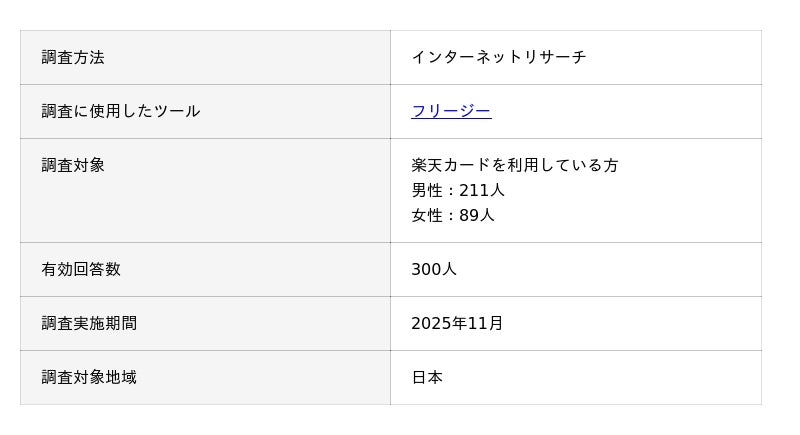The image size is (800, 435).
Task: Click the number 89 in the female count
Action: point(469,215)
